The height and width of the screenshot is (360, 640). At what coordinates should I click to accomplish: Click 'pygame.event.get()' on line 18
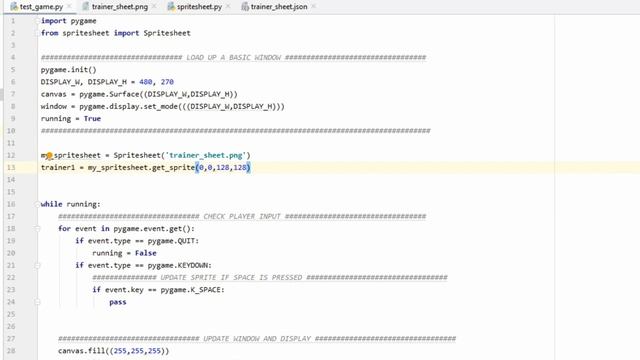152,229
